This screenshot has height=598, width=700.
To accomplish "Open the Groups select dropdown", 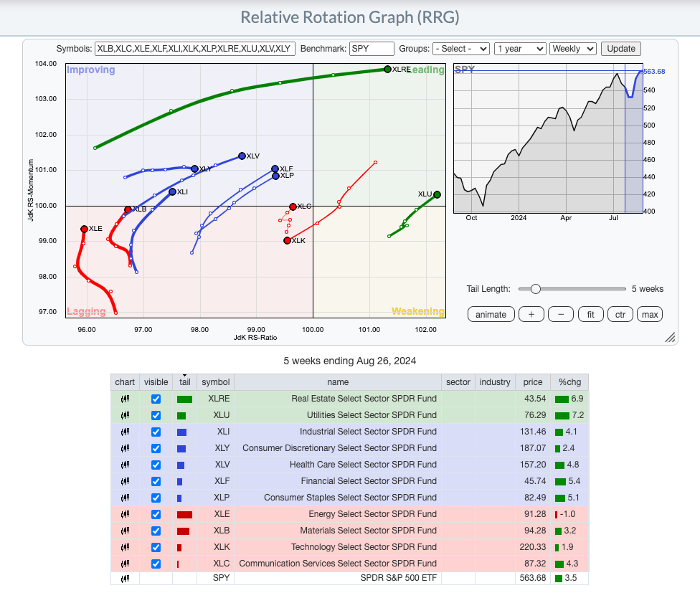I will tap(461, 49).
